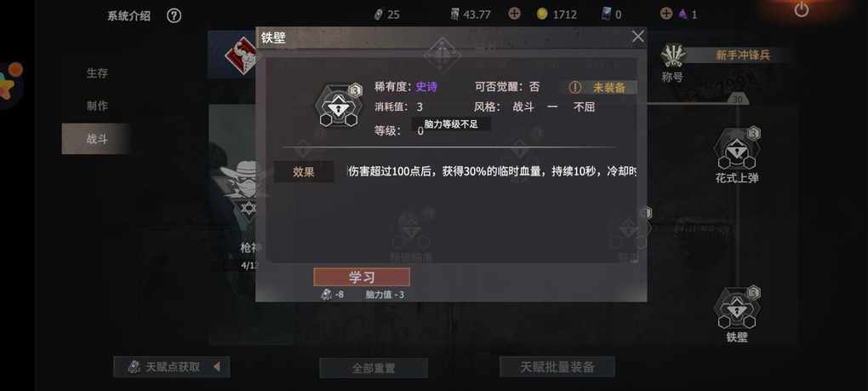The image size is (868, 391).
Task: Click the 学习 learn button
Action: pos(362,277)
